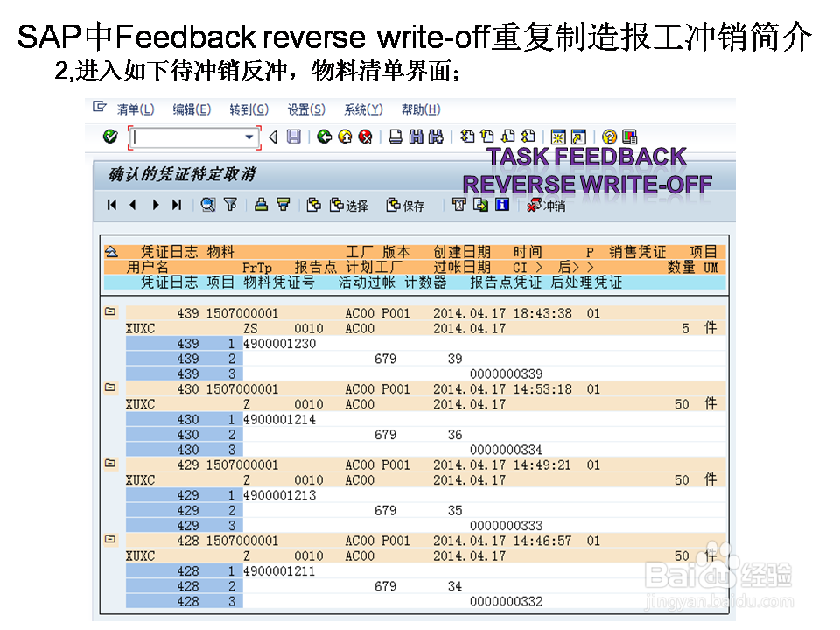Collapse the document 430 folder row

click(x=110, y=388)
